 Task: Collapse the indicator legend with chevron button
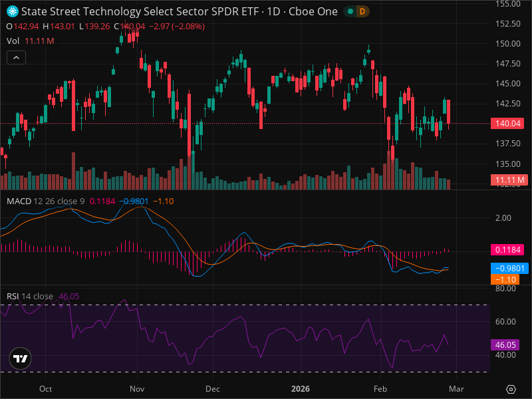click(x=16, y=58)
